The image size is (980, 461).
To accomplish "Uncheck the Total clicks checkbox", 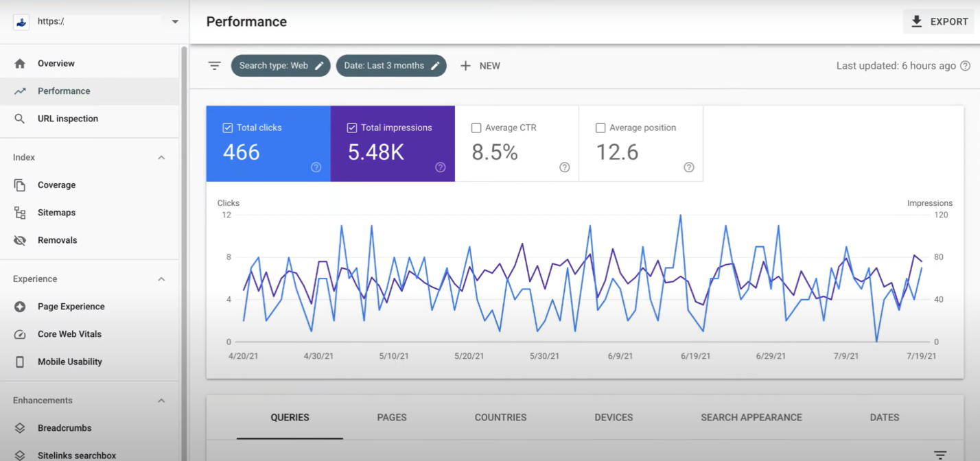I will (228, 128).
